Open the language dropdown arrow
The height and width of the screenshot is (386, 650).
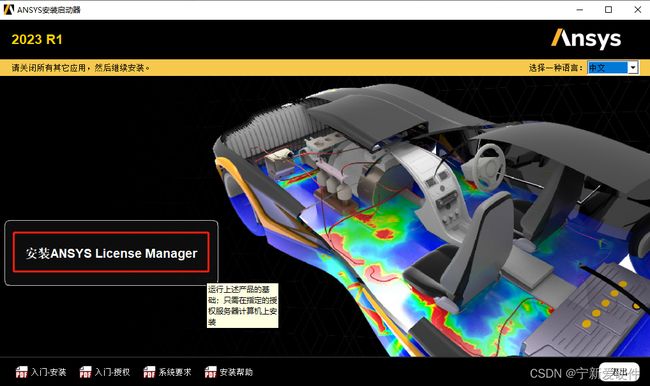click(x=633, y=68)
